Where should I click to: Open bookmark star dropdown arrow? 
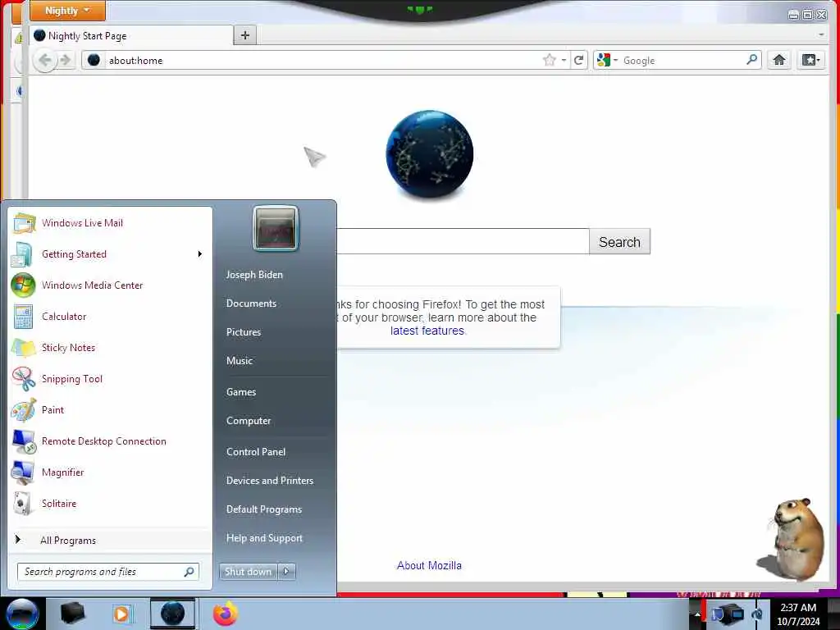(x=564, y=60)
